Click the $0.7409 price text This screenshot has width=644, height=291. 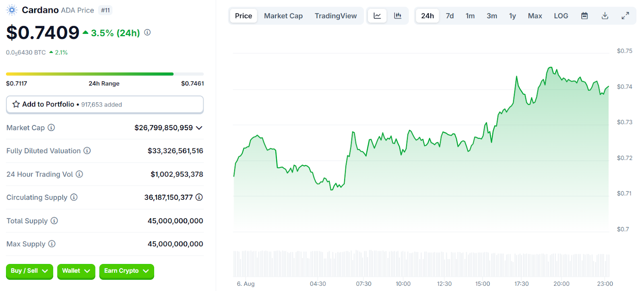click(x=43, y=33)
